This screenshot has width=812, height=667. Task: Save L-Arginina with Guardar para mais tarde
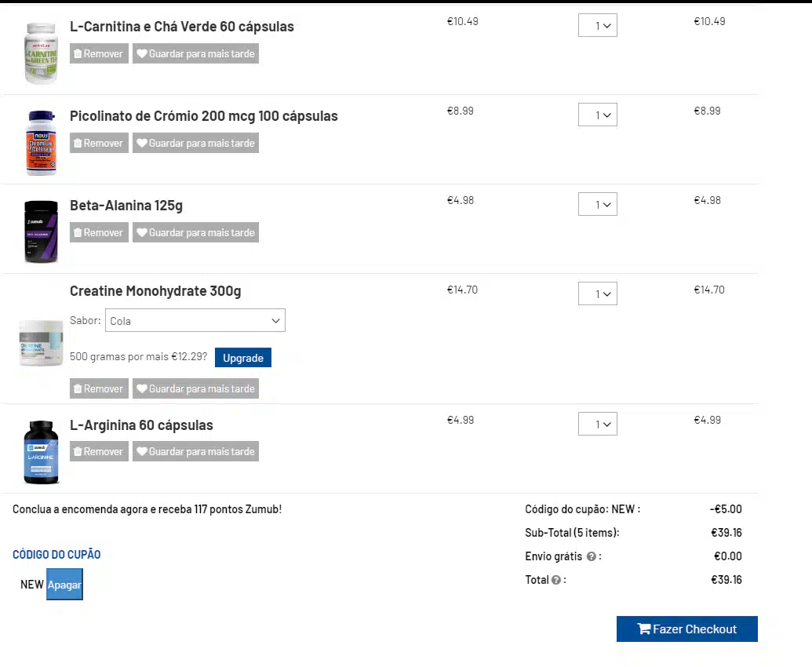pos(196,451)
